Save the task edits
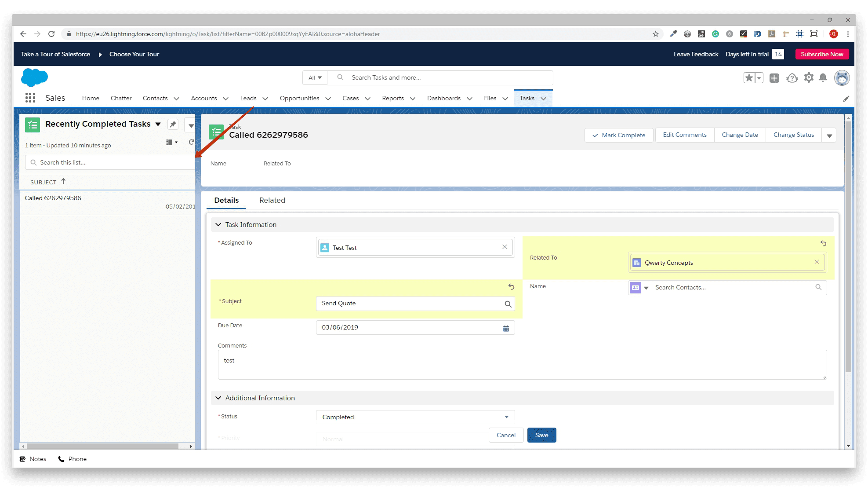The width and height of the screenshot is (868, 487). tap(541, 435)
